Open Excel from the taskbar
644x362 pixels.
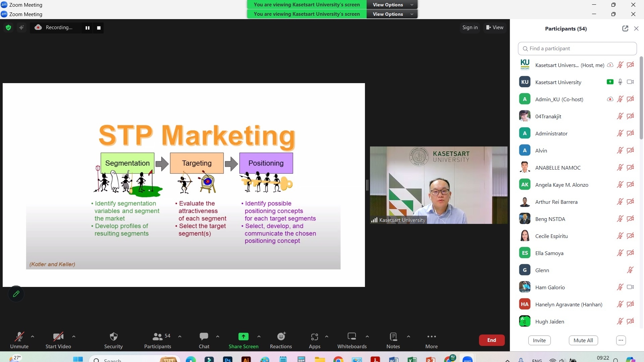[x=412, y=360]
